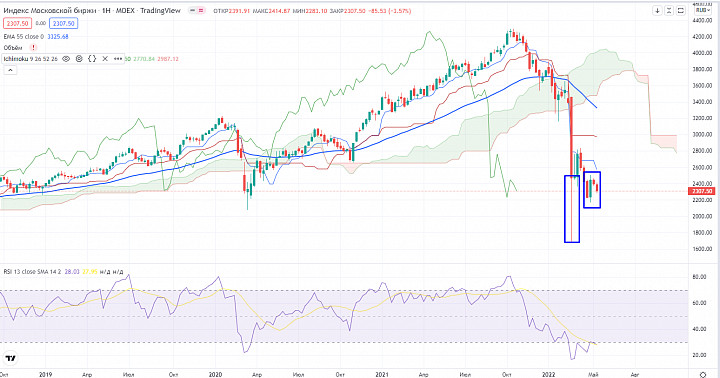Click the 2019 time axis label

[x=45, y=375]
